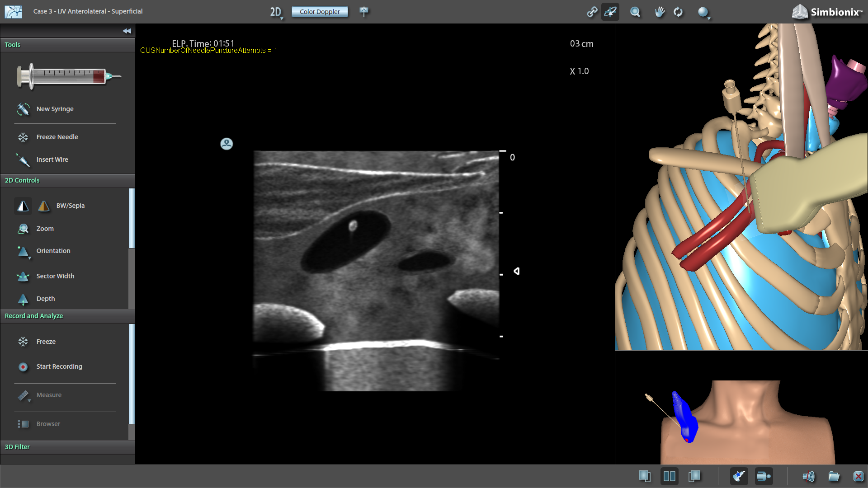Click the ELP. Time 01:51 readout
The image size is (868, 488).
(x=203, y=43)
